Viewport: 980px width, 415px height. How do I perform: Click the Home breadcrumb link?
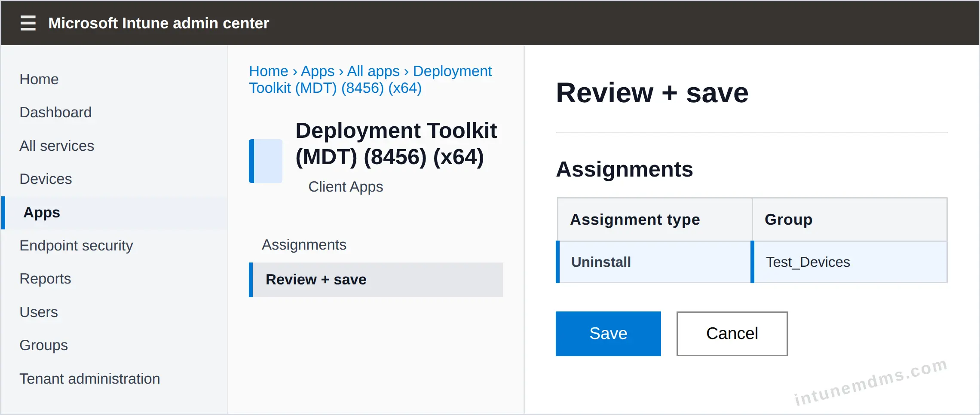click(x=269, y=71)
